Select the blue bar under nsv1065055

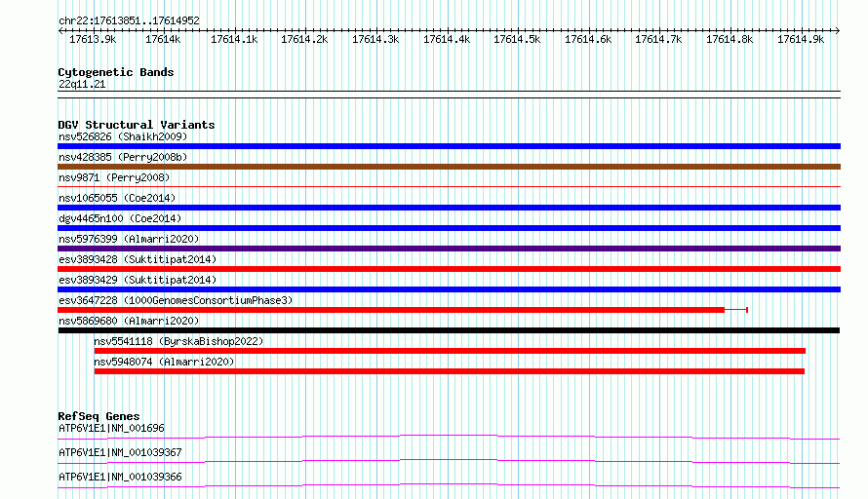(449, 208)
